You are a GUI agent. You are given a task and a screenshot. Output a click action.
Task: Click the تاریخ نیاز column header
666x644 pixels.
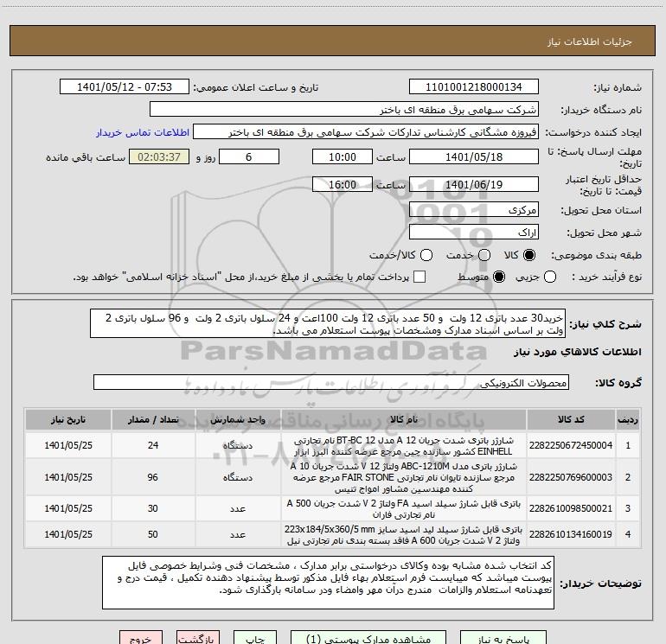coord(68,419)
